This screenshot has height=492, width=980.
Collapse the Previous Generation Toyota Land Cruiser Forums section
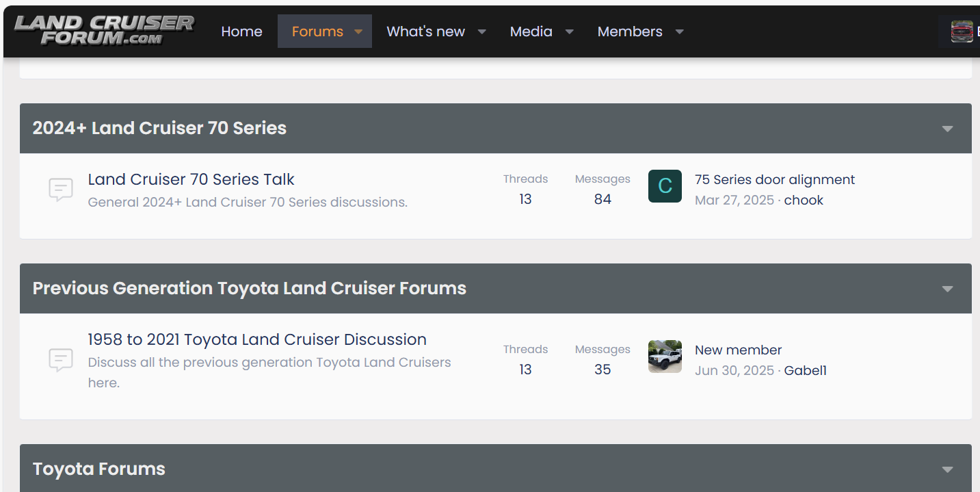click(x=947, y=289)
